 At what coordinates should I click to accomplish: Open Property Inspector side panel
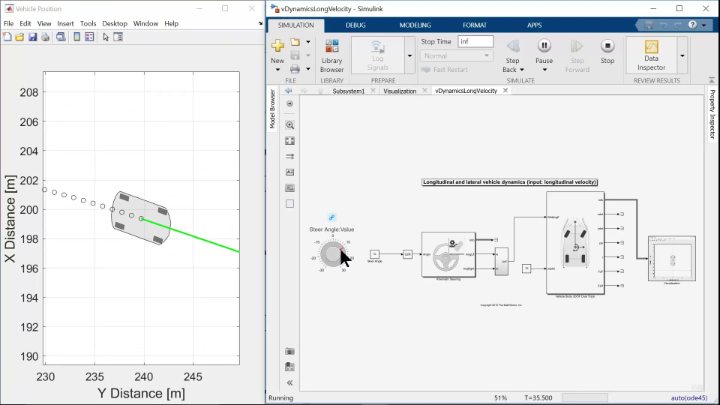coord(712,114)
